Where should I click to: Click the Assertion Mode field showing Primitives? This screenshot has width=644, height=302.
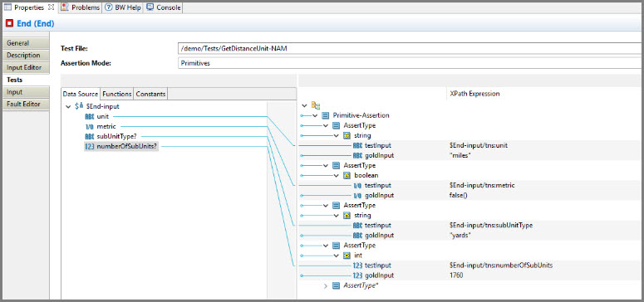click(x=409, y=64)
